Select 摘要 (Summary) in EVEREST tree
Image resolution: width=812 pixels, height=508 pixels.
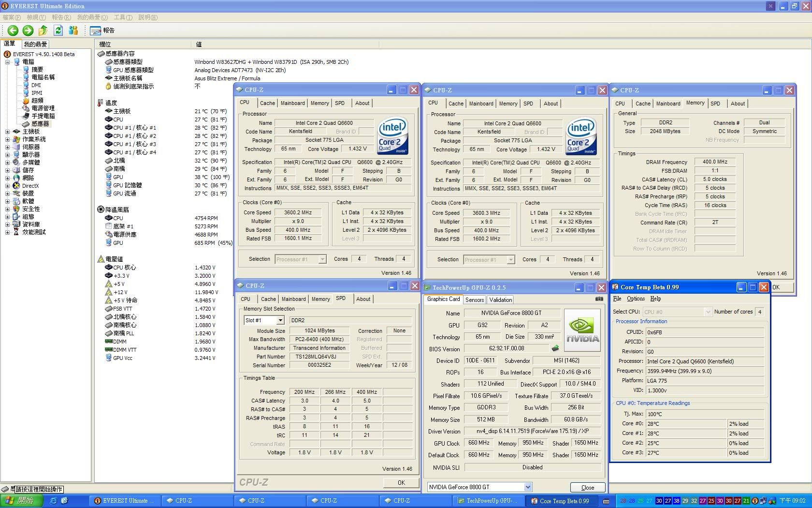(37, 70)
